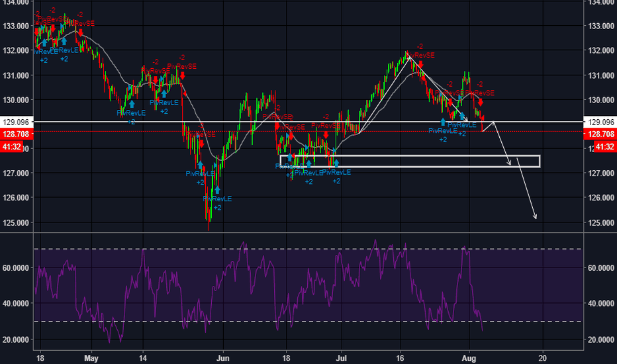Click the RSI line's latest low point in August
This screenshot has height=364, width=617.
(x=482, y=330)
